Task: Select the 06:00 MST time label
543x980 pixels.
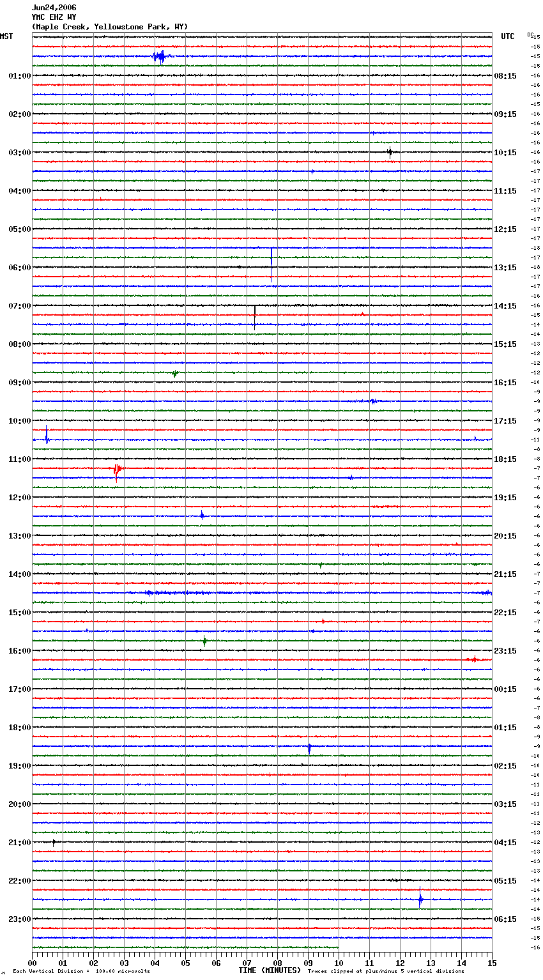Action: click(x=20, y=268)
